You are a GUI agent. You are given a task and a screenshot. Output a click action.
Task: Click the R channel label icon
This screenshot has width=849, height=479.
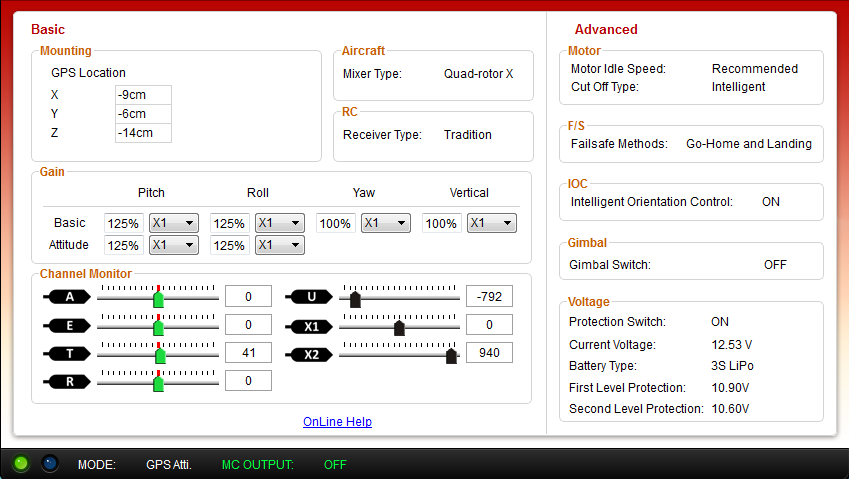(x=68, y=382)
